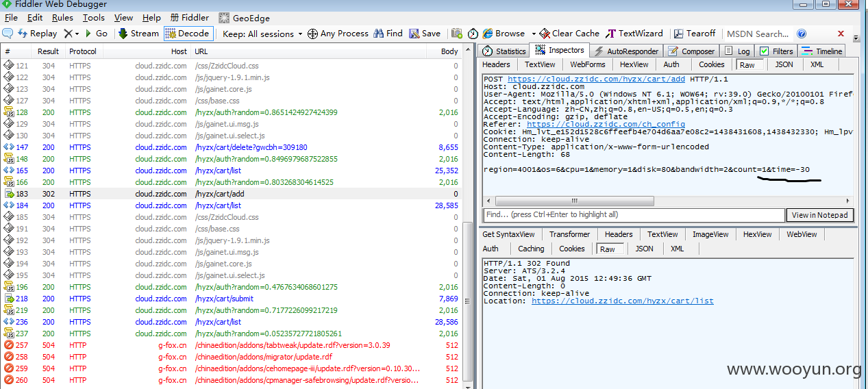Open the cloud.zzidc.com/hyzx/cart/add request link
Viewport: 868px width, 389px height.
pos(596,79)
